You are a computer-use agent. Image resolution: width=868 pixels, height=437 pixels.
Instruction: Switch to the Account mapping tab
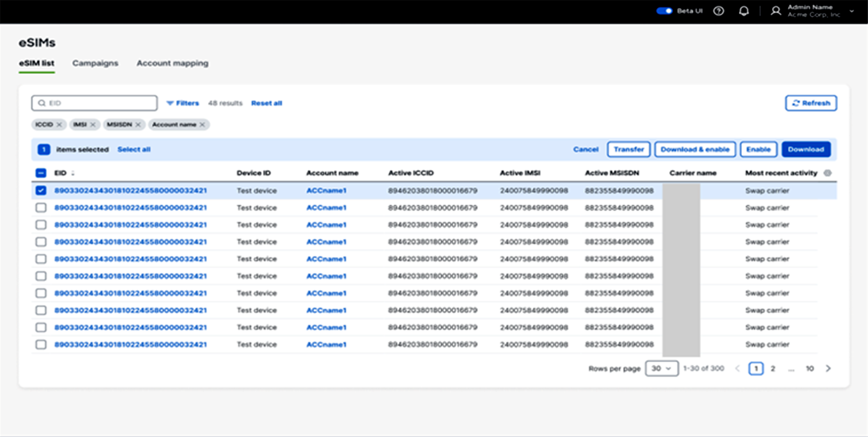(x=172, y=63)
